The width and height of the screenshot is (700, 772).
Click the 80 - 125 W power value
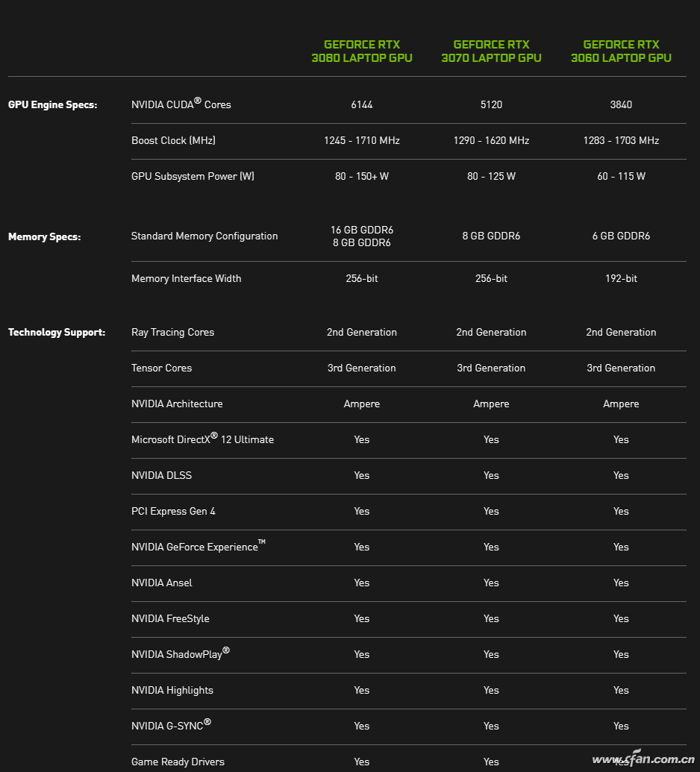491,176
